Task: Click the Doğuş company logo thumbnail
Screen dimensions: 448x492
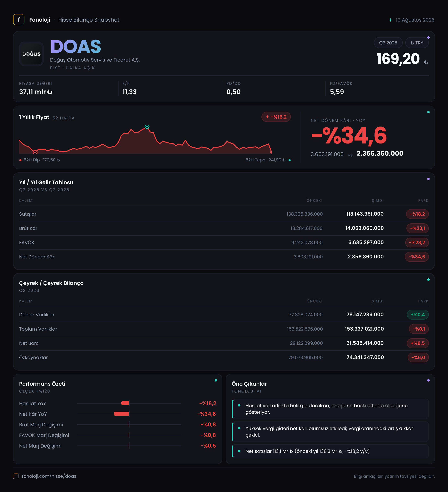Action: pyautogui.click(x=31, y=54)
